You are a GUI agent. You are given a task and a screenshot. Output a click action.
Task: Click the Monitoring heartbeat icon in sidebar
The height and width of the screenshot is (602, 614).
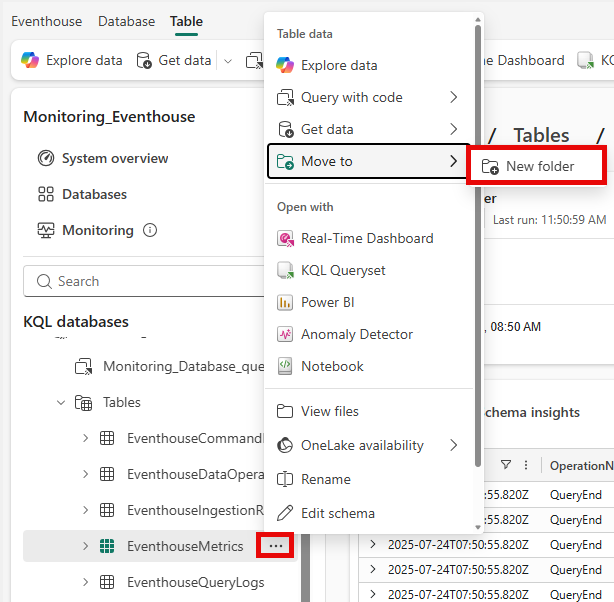tap(46, 230)
